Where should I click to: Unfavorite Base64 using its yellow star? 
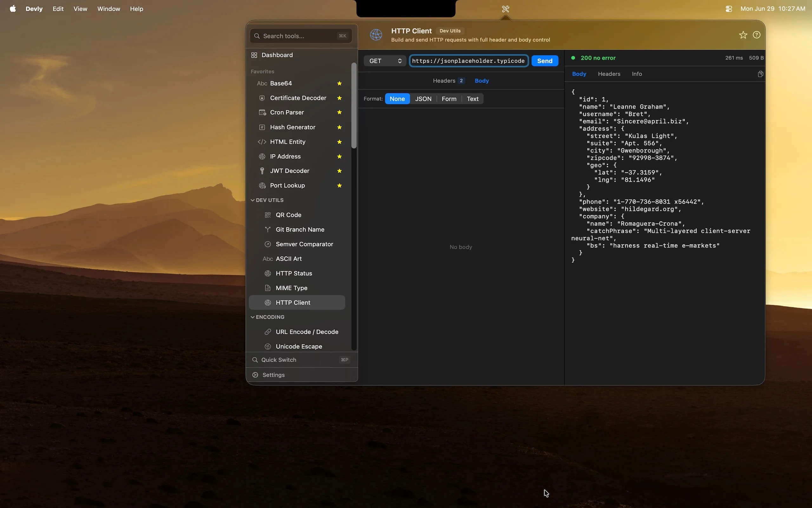(339, 83)
